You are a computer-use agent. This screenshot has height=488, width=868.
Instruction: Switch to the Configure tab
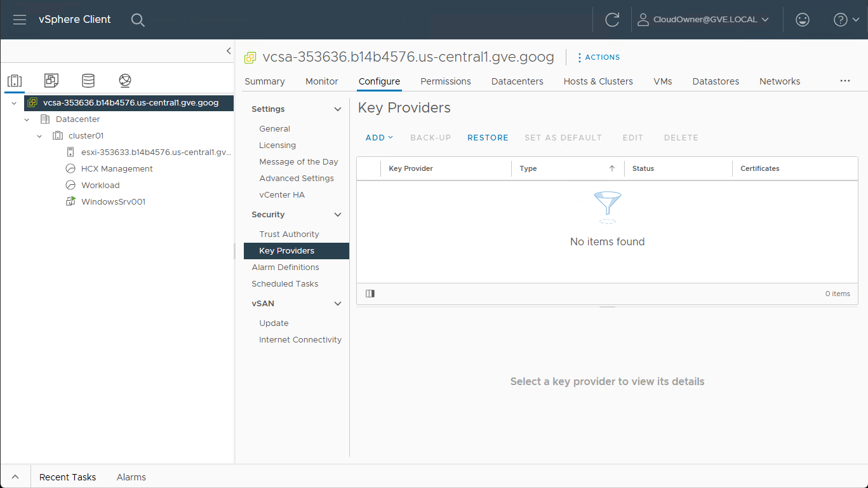point(379,81)
